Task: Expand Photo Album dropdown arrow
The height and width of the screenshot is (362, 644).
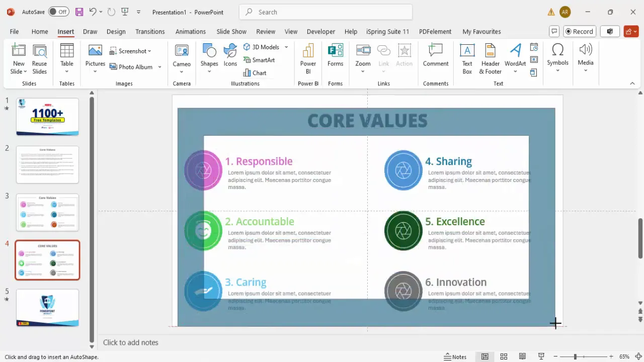Action: [160, 67]
